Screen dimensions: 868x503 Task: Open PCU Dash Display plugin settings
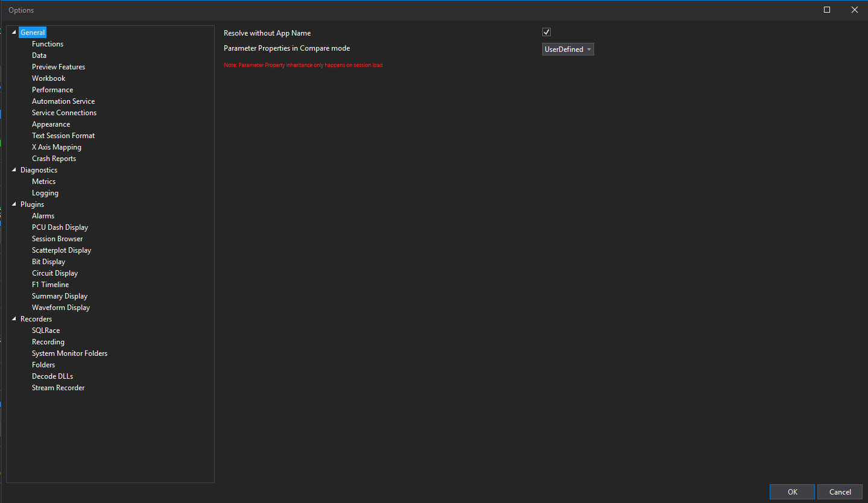click(x=60, y=227)
